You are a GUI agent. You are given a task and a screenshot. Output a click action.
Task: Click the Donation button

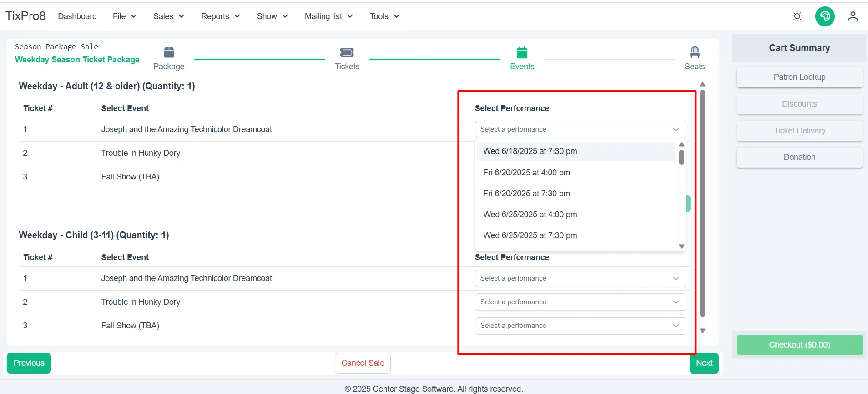[799, 157]
